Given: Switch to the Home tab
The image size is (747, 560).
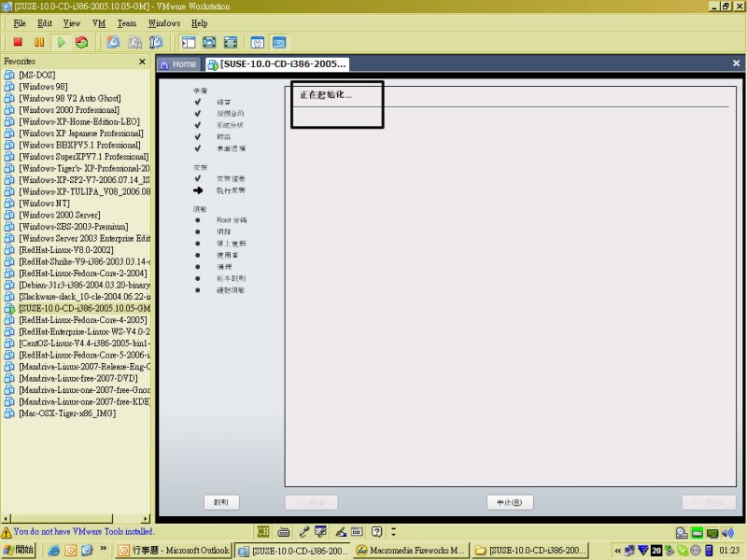Looking at the screenshot, I should (179, 64).
